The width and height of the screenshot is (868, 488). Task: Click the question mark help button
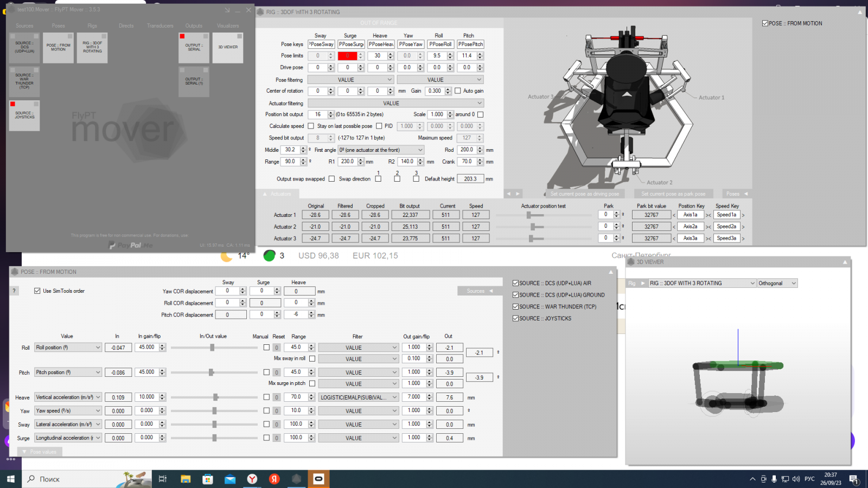14,291
